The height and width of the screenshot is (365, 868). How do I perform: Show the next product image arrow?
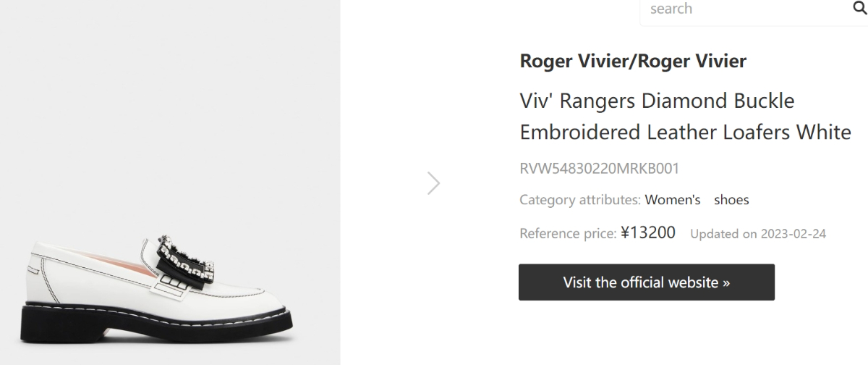pos(433,183)
